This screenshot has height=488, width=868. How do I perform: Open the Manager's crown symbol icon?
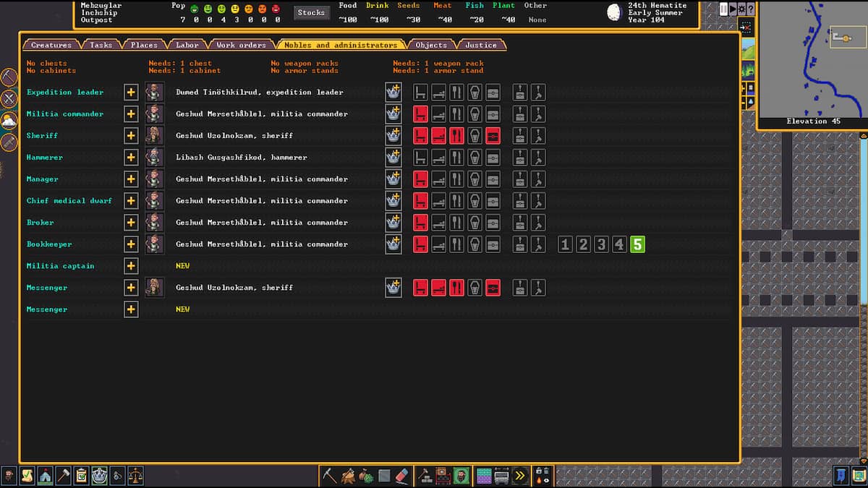click(393, 179)
